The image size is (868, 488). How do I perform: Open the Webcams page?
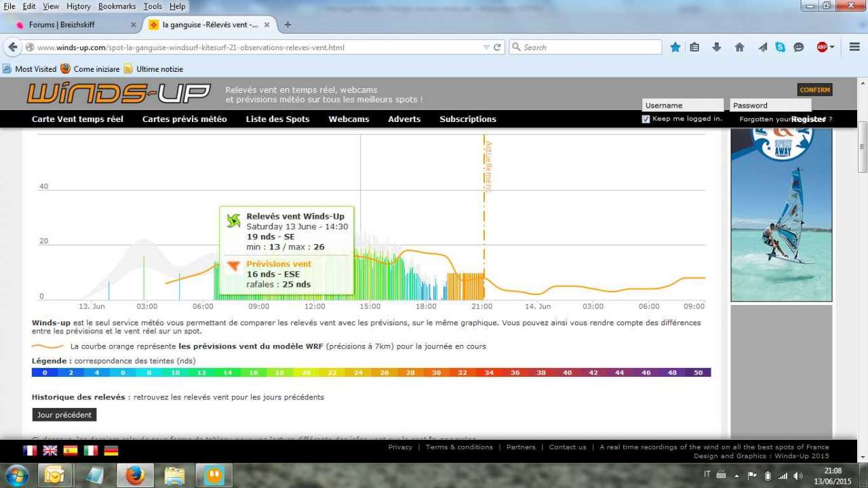point(349,119)
